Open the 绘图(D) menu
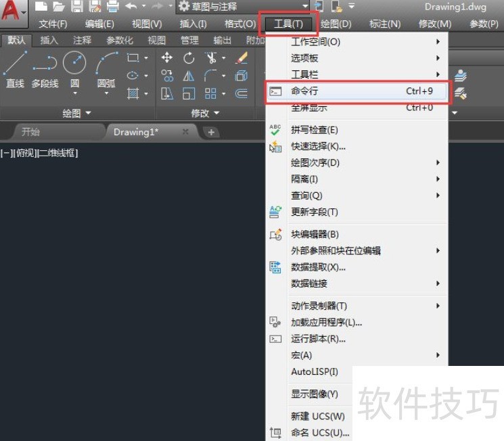This screenshot has width=504, height=441. (x=336, y=24)
